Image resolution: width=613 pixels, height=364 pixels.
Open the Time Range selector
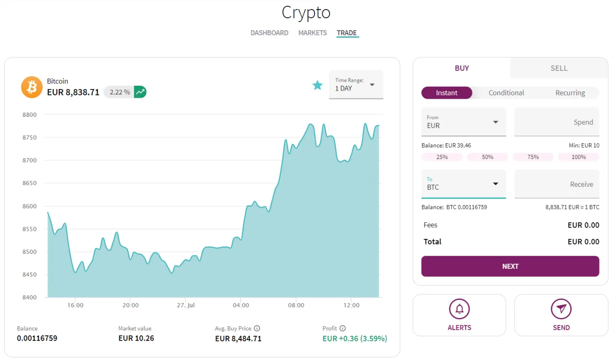pos(356,85)
